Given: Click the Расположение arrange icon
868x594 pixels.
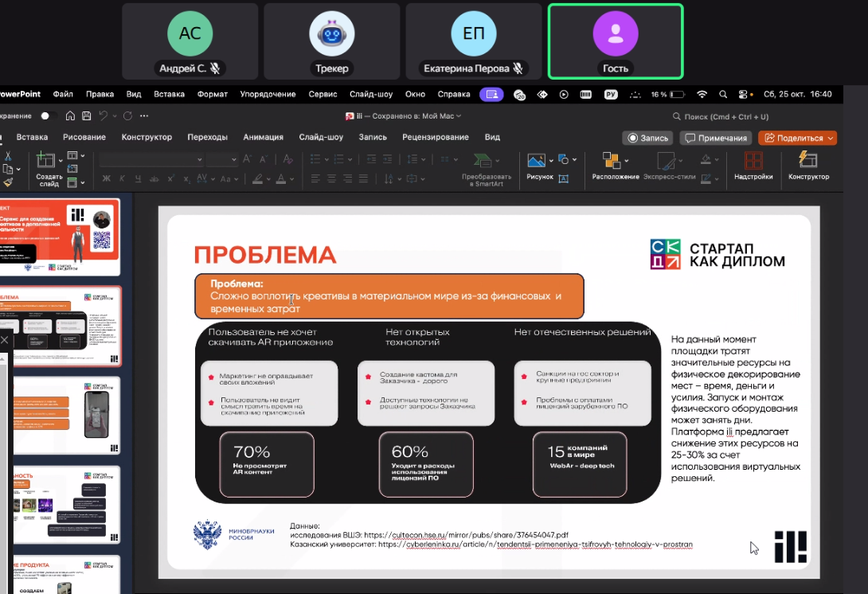Looking at the screenshot, I should click(x=612, y=161).
